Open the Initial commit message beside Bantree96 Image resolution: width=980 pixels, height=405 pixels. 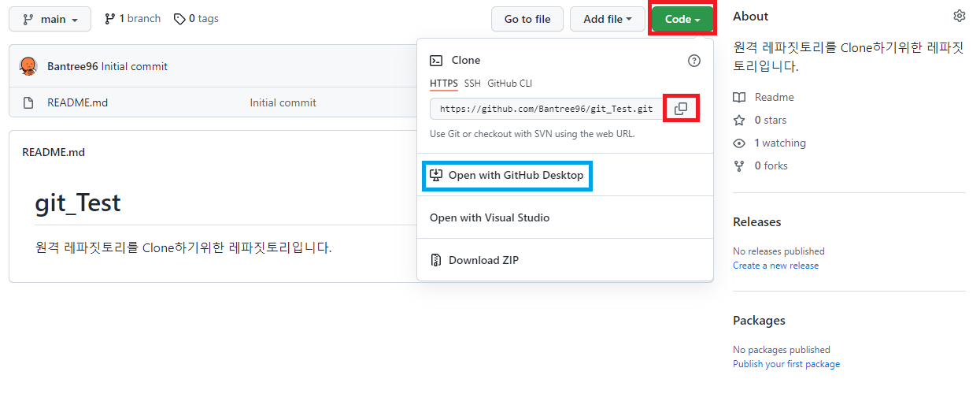click(135, 66)
